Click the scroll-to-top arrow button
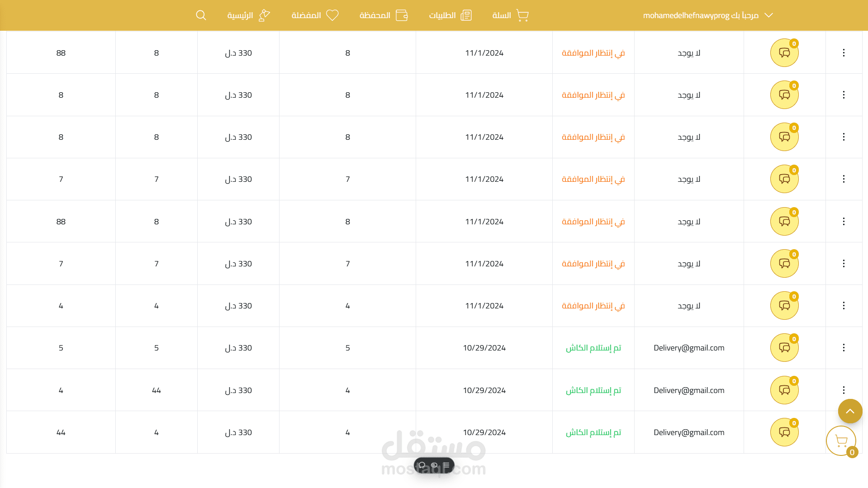Viewport: 868px width, 488px height. (850, 411)
